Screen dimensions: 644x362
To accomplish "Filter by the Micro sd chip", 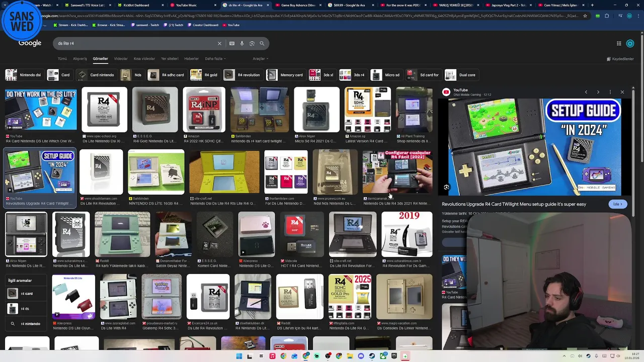I will 386,75.
